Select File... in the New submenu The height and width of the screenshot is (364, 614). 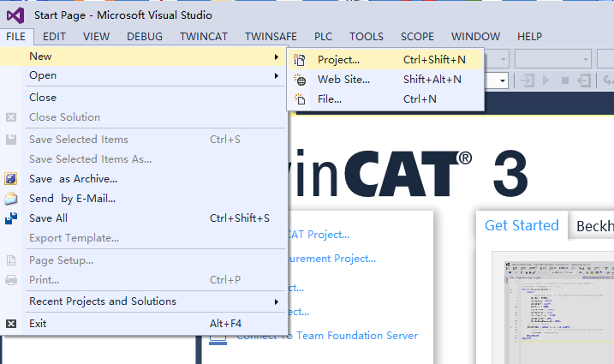tap(385, 99)
